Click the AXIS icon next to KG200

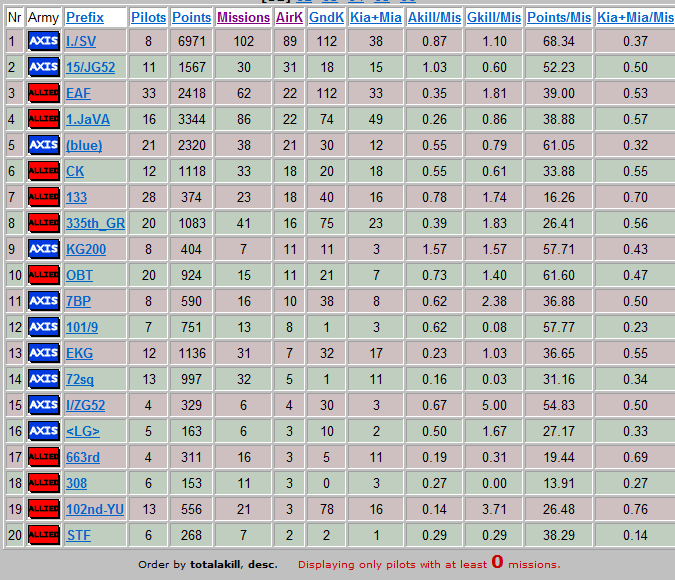pyautogui.click(x=43, y=249)
